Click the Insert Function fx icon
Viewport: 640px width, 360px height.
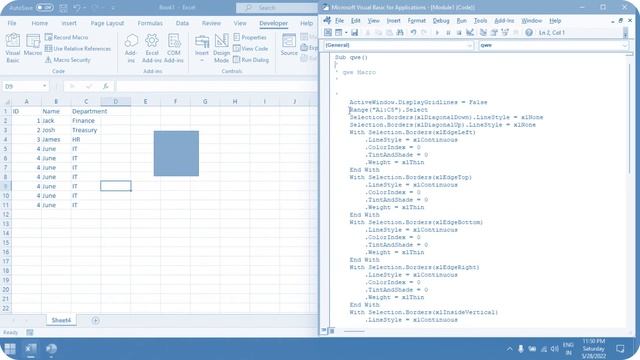(105, 86)
